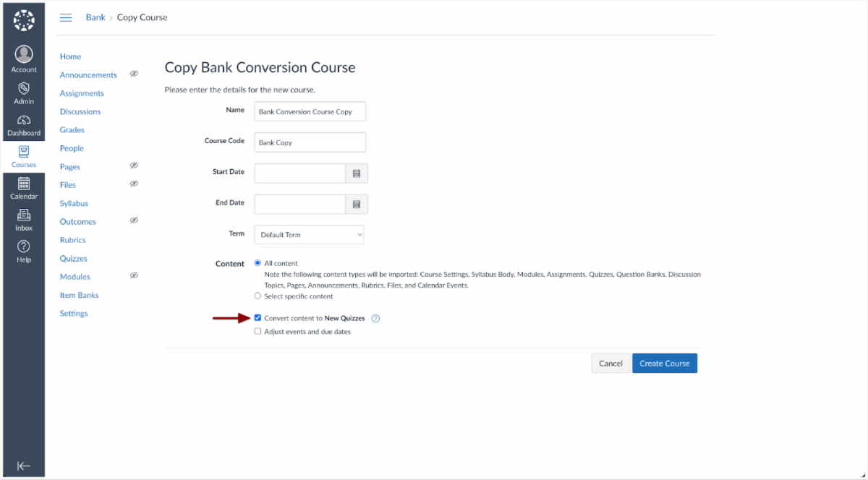Click the End Date calendar picker icon
This screenshot has width=868, height=480.
[357, 205]
